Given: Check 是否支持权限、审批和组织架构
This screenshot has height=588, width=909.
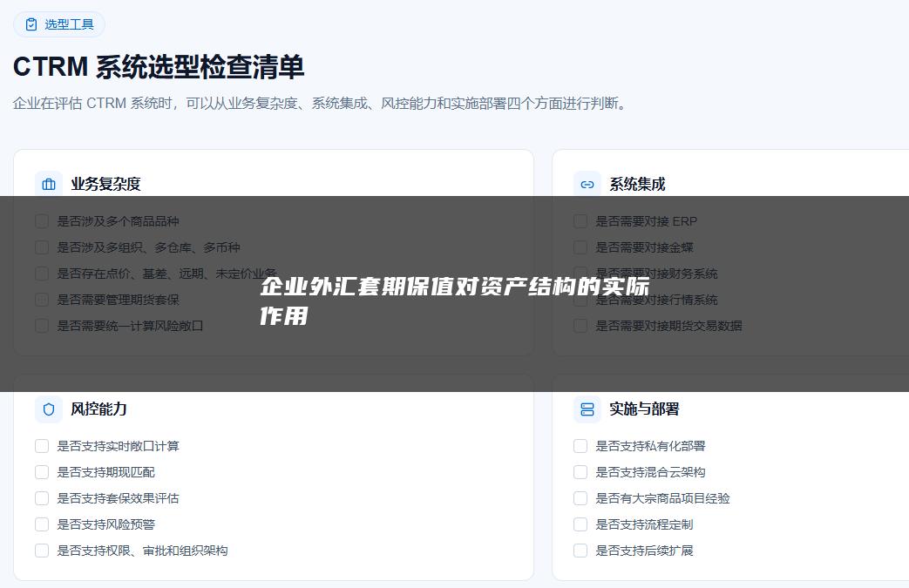Looking at the screenshot, I should (42, 551).
